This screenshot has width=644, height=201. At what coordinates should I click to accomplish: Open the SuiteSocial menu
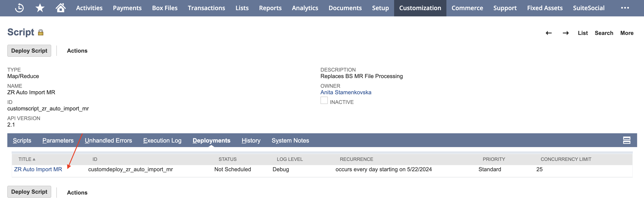589,8
